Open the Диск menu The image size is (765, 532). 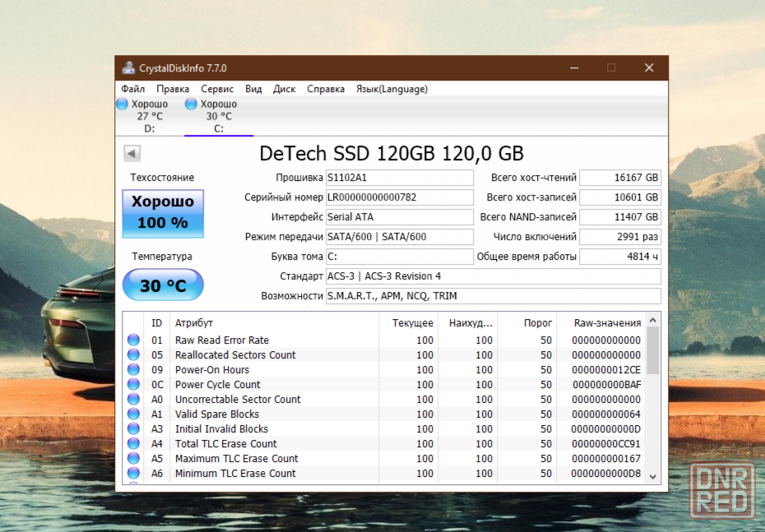point(285,89)
